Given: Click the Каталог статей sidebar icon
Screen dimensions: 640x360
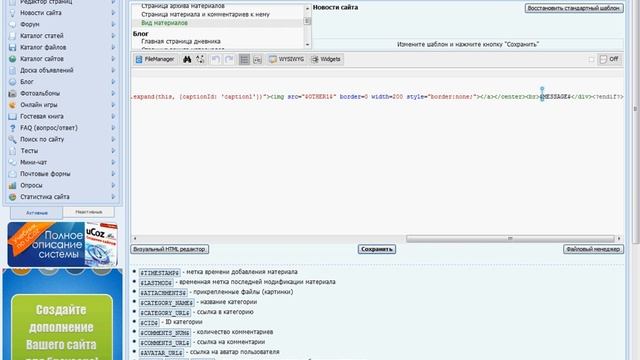Looking at the screenshot, I should coord(13,36).
